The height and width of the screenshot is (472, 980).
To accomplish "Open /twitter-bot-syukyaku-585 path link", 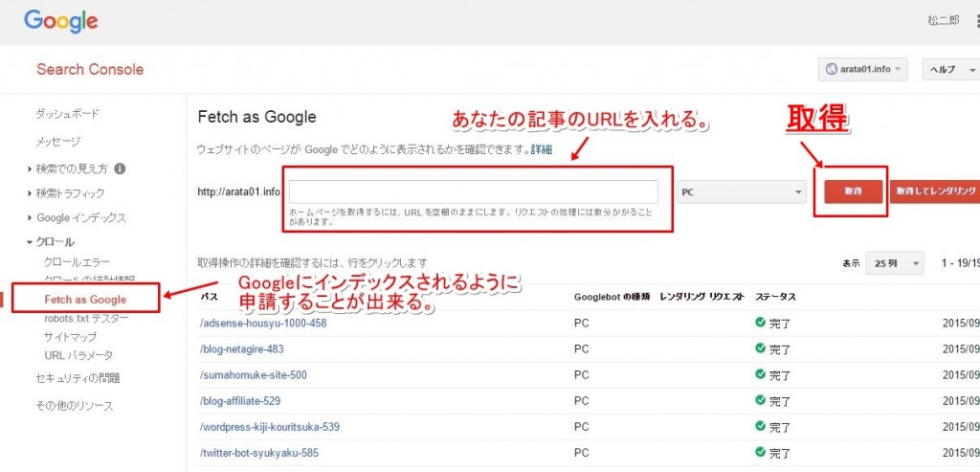I will (258, 453).
